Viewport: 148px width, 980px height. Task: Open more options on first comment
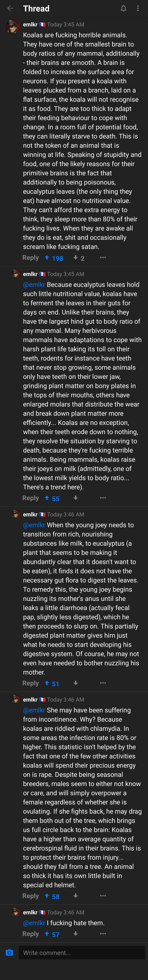click(103, 258)
